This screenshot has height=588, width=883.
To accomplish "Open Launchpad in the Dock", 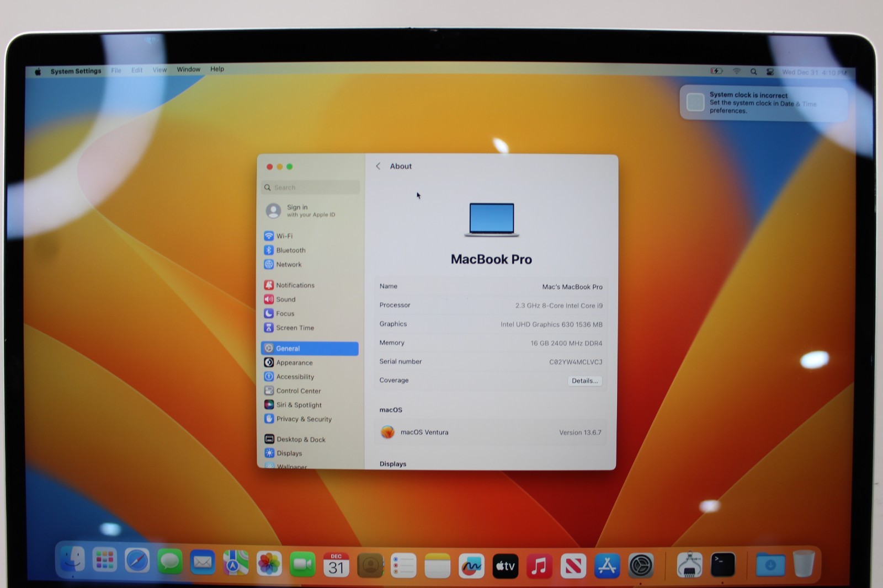I will [105, 561].
